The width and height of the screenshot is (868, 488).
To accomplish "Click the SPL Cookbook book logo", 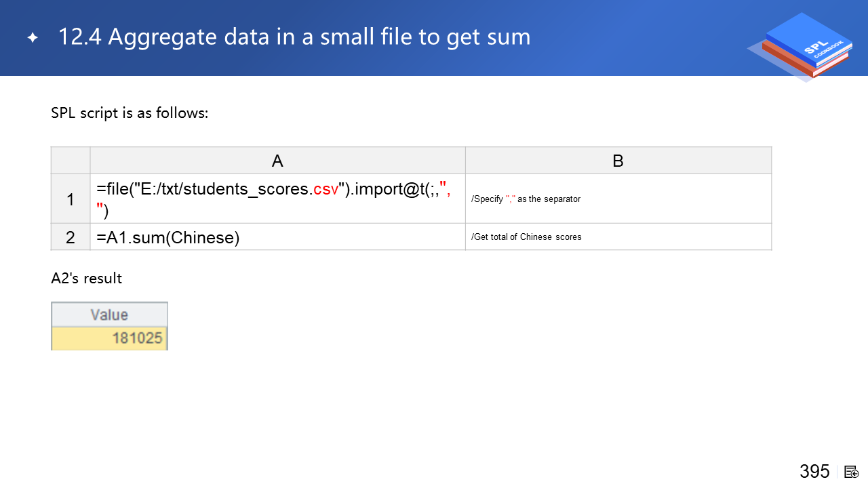I will coord(804,46).
